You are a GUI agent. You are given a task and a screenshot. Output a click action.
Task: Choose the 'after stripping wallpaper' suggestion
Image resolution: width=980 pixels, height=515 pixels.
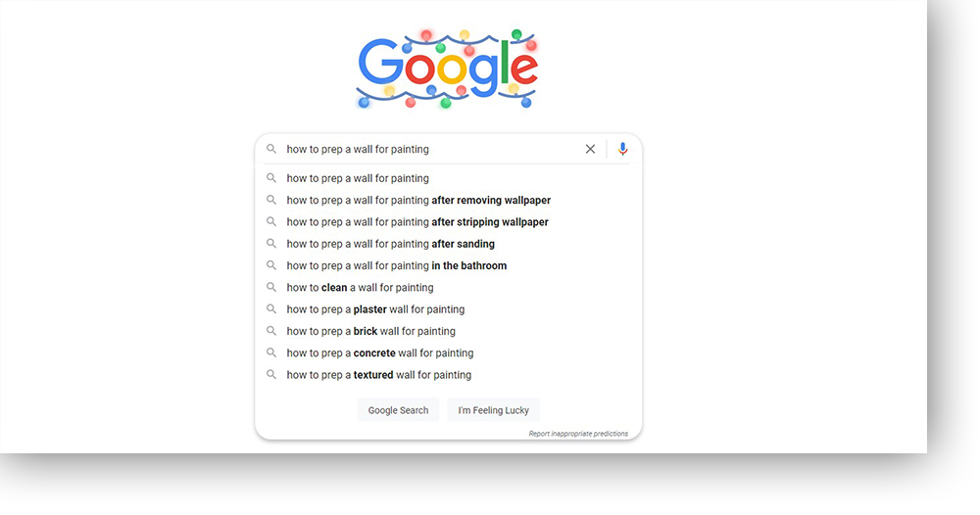(x=448, y=222)
